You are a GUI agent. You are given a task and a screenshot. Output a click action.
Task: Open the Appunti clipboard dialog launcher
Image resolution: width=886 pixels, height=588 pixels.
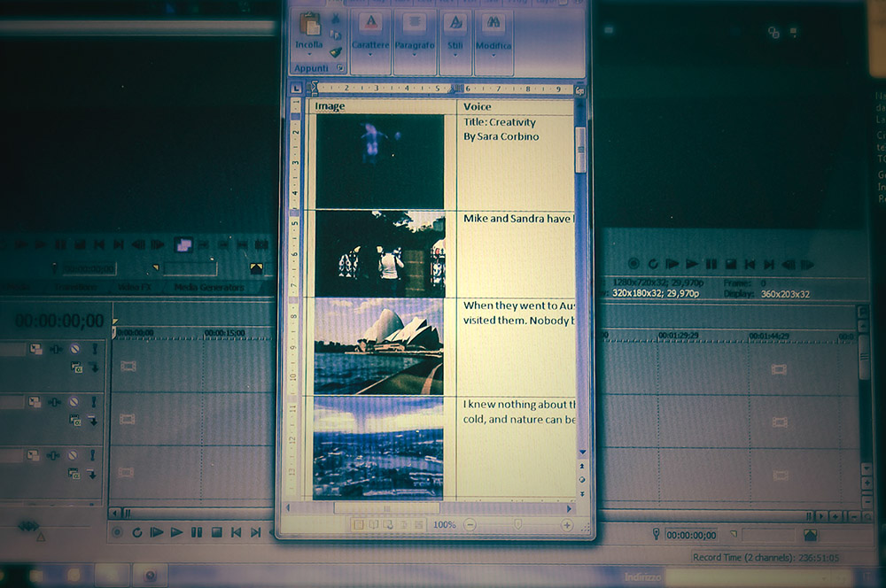click(x=339, y=67)
